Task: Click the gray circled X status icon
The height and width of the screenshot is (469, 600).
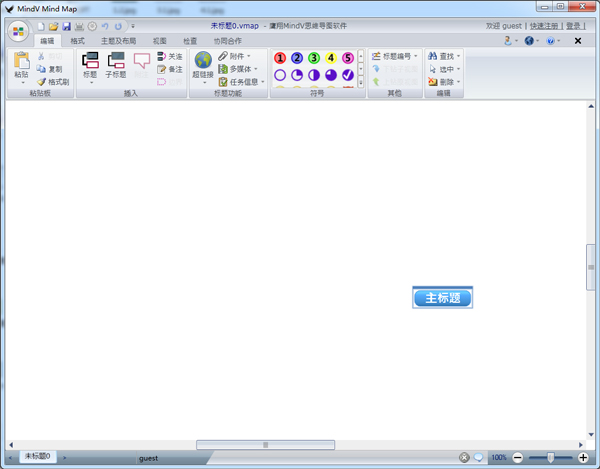Action: [464, 457]
